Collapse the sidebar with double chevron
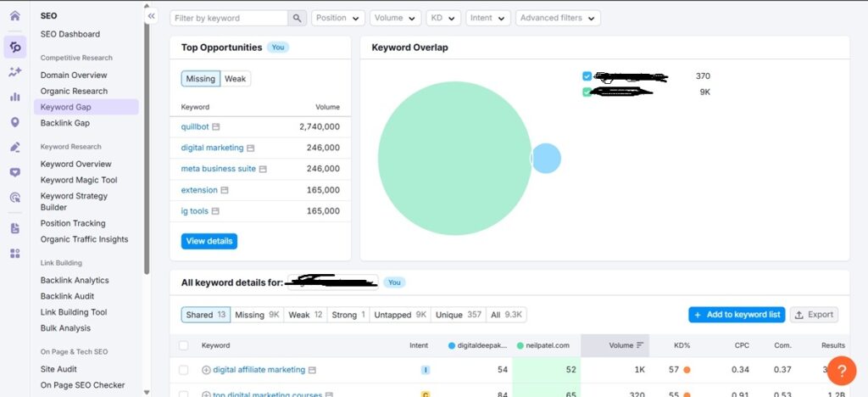This screenshot has height=397, width=868. [x=152, y=16]
